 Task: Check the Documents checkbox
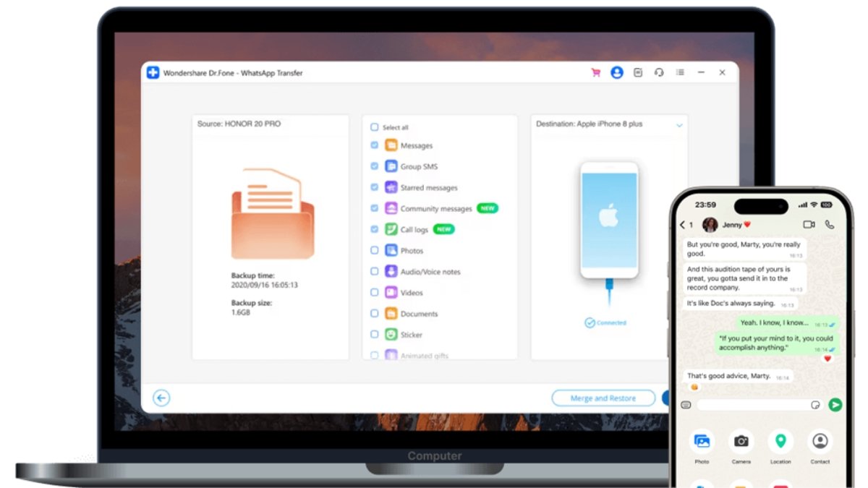pyautogui.click(x=375, y=313)
